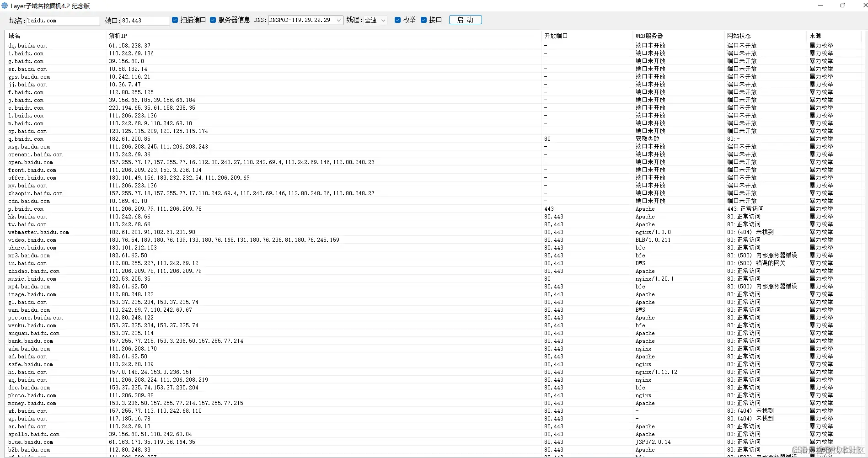Minimize the Layer window

point(820,5)
